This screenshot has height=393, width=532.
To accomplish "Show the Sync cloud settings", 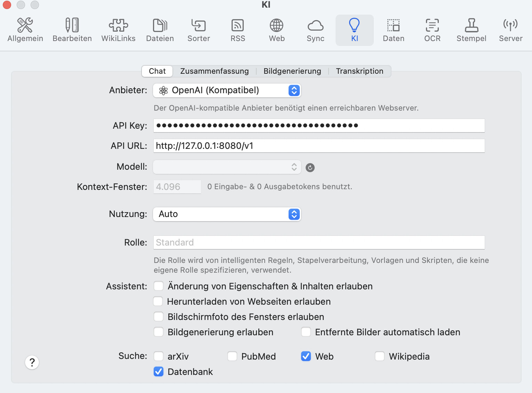I will [x=315, y=30].
